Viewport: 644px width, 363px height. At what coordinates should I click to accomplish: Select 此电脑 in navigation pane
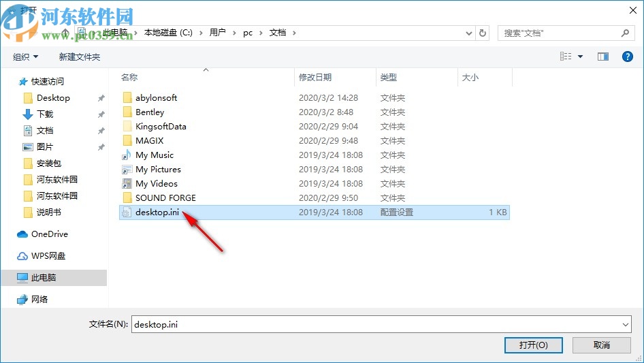click(x=44, y=277)
